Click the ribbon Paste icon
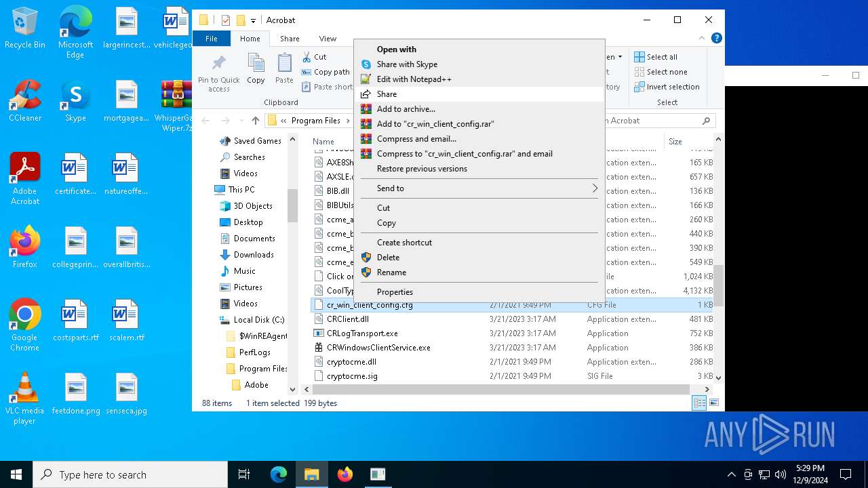 click(x=284, y=68)
